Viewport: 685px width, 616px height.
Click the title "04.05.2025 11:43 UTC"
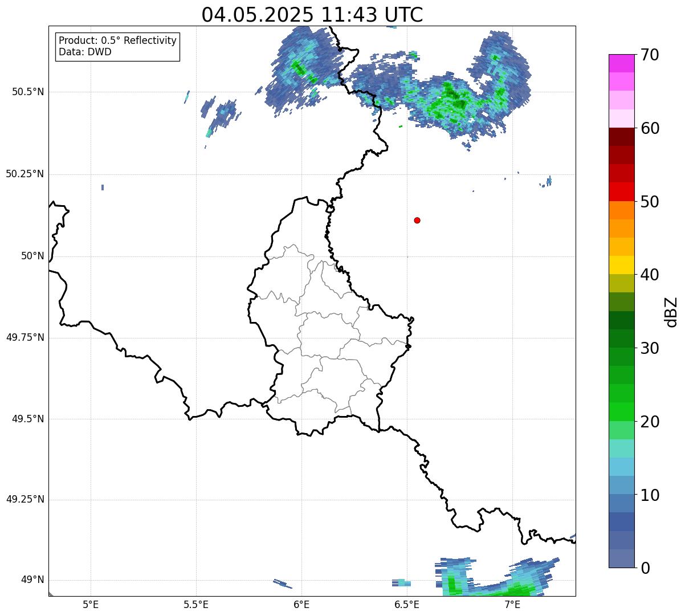tap(312, 15)
